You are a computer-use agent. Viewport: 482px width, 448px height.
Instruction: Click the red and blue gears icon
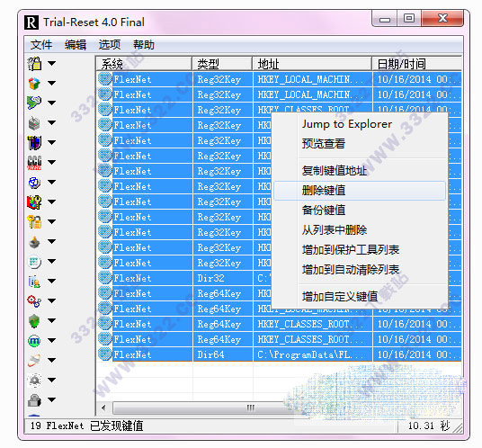coord(34,301)
